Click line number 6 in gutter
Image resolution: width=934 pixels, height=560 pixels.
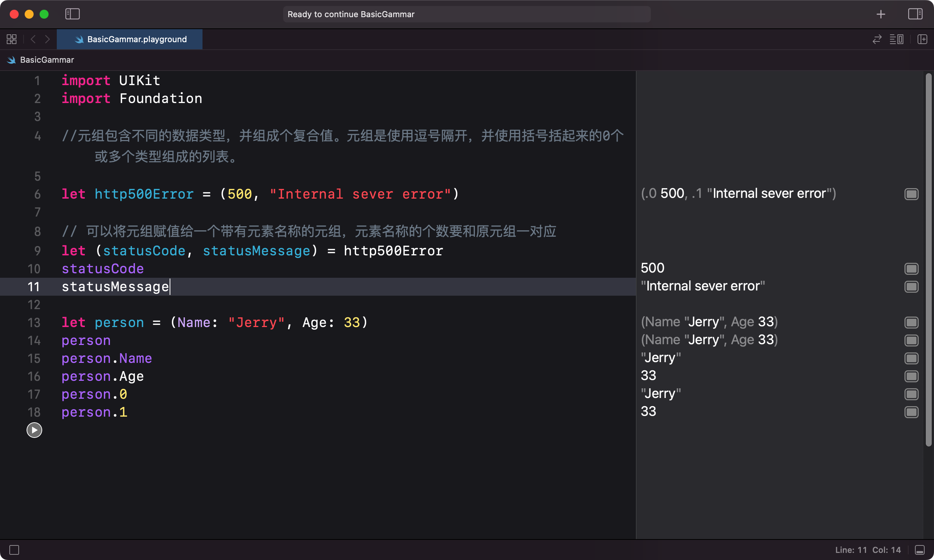tap(37, 195)
